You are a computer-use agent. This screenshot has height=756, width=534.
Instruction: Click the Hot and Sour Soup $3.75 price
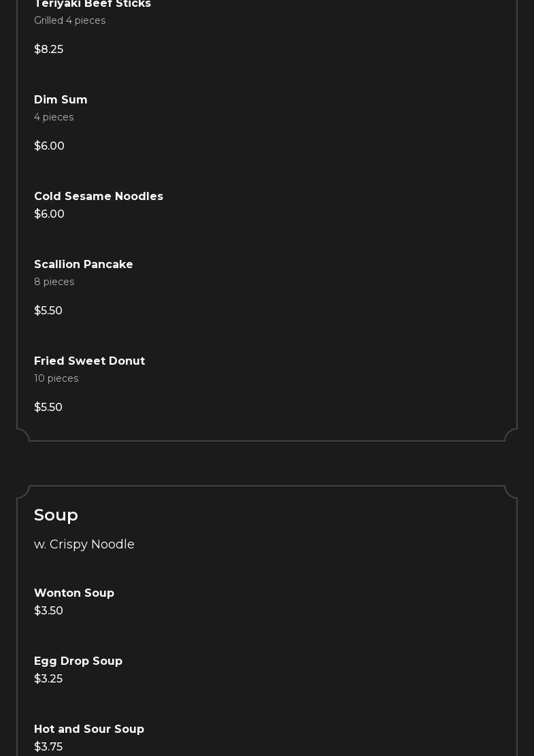[x=48, y=747]
